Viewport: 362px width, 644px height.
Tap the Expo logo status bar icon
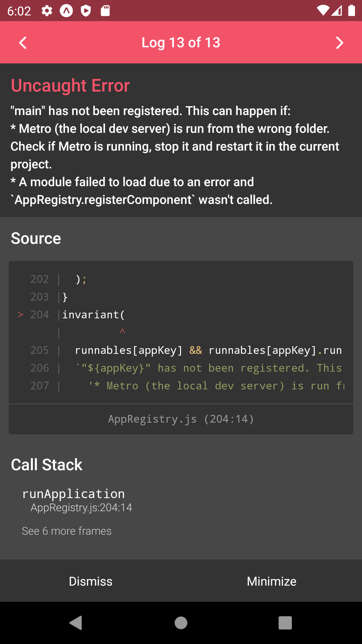[x=66, y=11]
